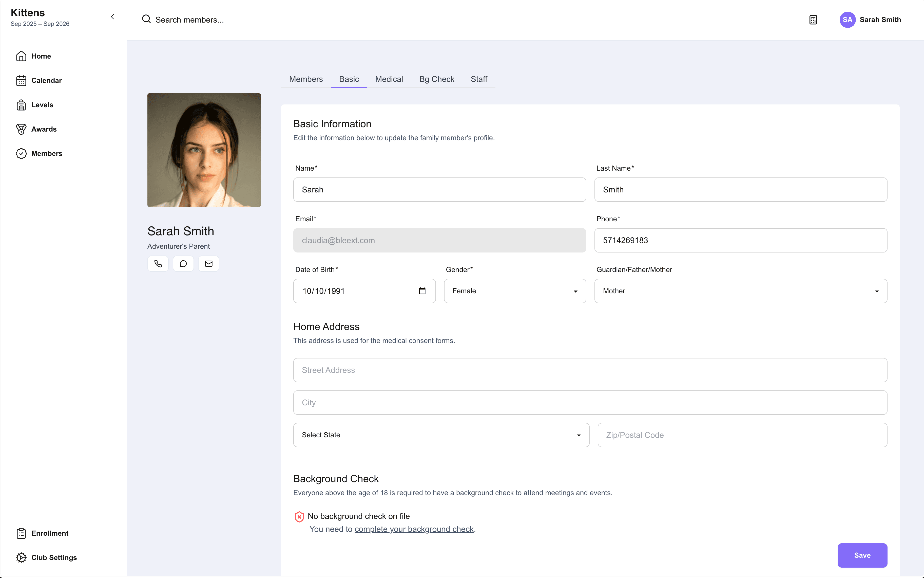Open the calculator icon in top bar
924x578 pixels.
point(813,20)
